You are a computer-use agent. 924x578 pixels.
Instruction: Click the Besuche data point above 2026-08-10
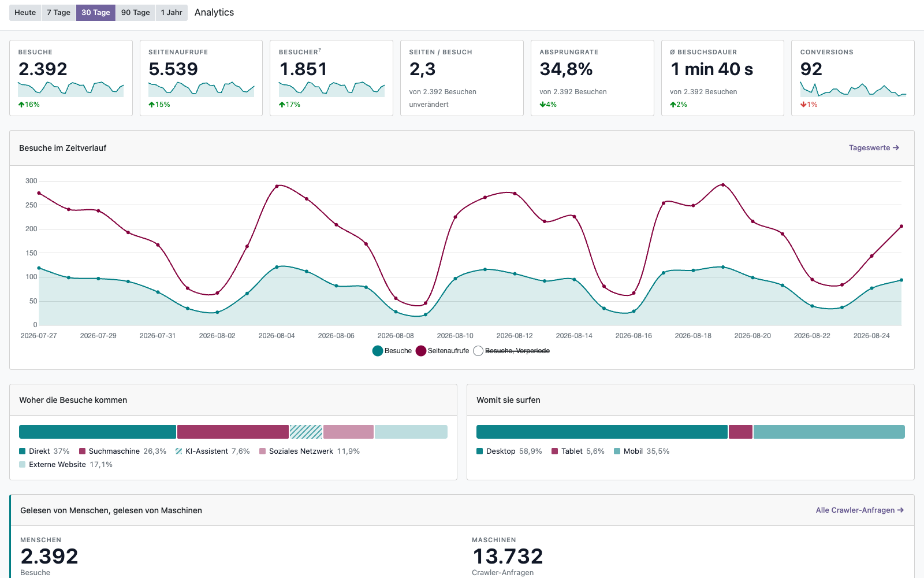[x=456, y=279]
